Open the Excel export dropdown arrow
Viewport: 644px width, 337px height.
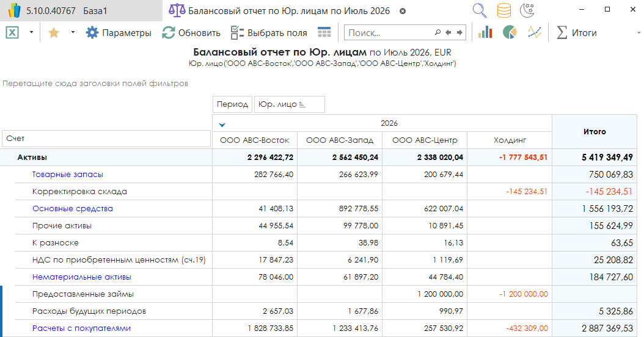point(31,33)
